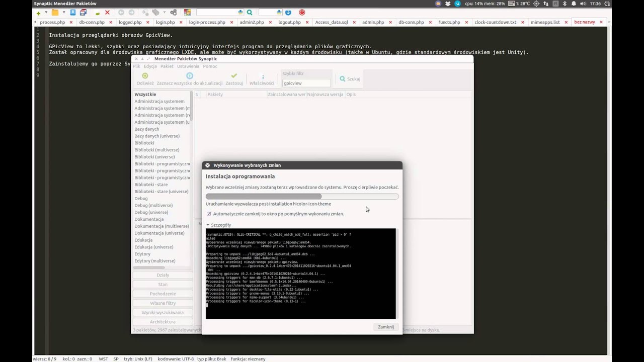This screenshot has width=644, height=362.
Task: Open the Edycja menu in Synaptic
Action: point(150,66)
